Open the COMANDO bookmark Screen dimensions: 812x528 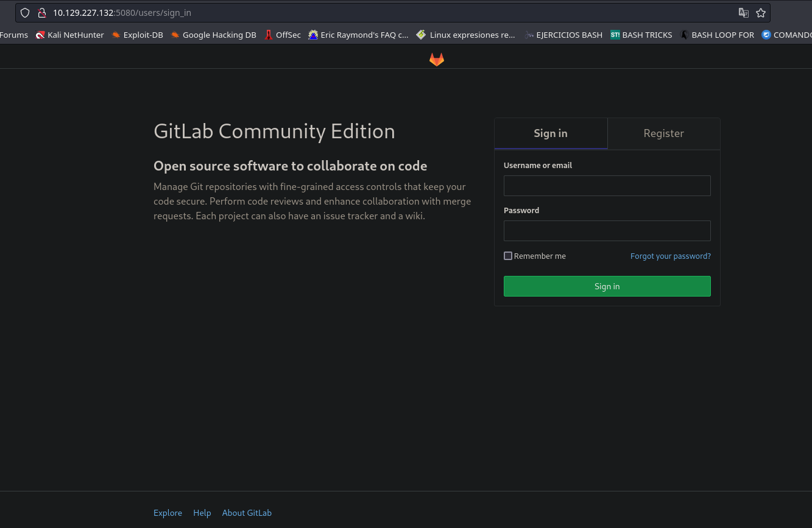point(787,35)
